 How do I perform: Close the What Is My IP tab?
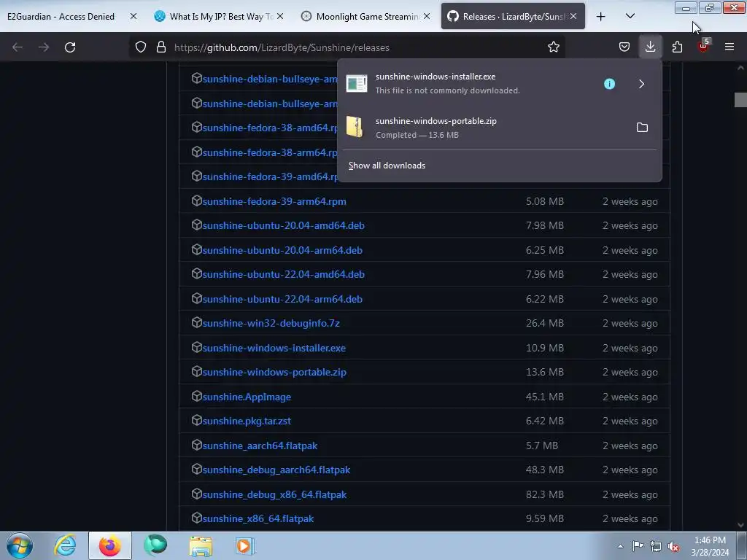(x=280, y=16)
